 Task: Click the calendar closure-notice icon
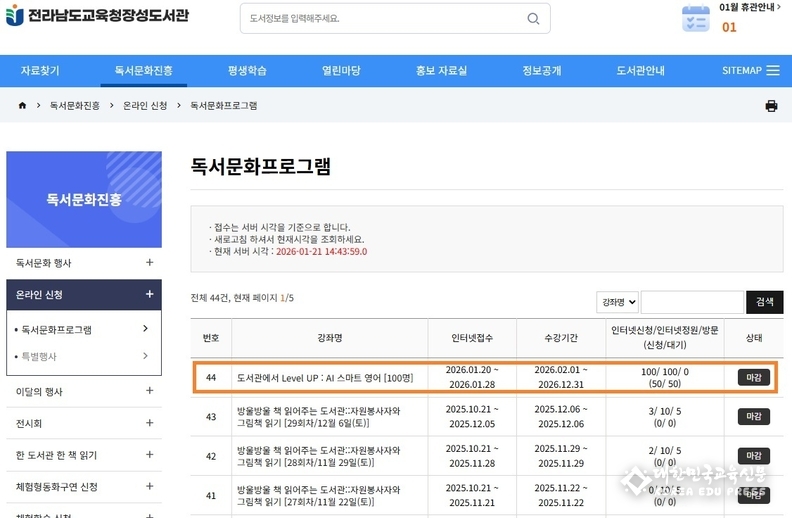[x=695, y=19]
